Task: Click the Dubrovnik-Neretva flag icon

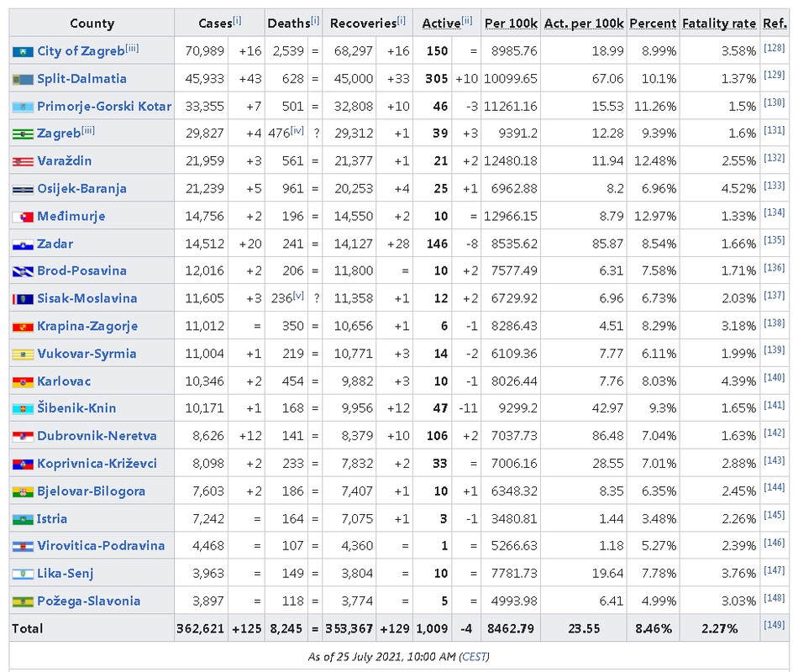Action: coord(23,436)
